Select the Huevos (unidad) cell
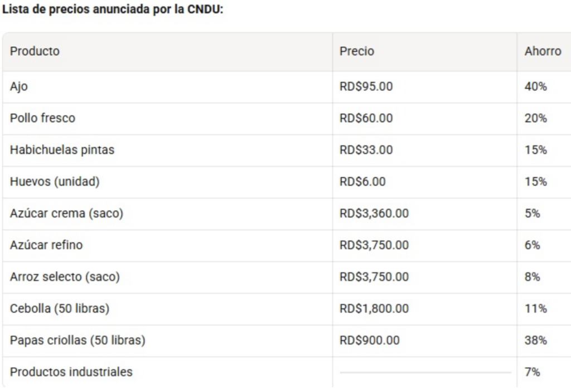The height and width of the screenshot is (392, 571). (x=55, y=182)
